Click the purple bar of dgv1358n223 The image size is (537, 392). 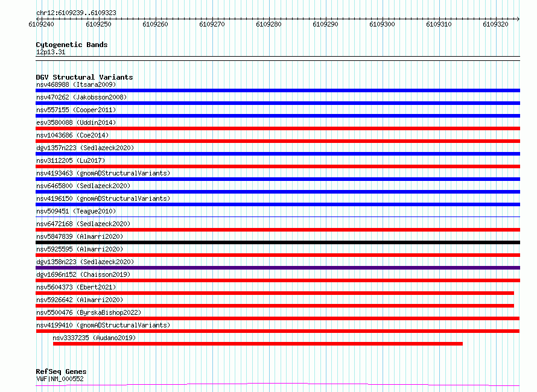pyautogui.click(x=278, y=268)
